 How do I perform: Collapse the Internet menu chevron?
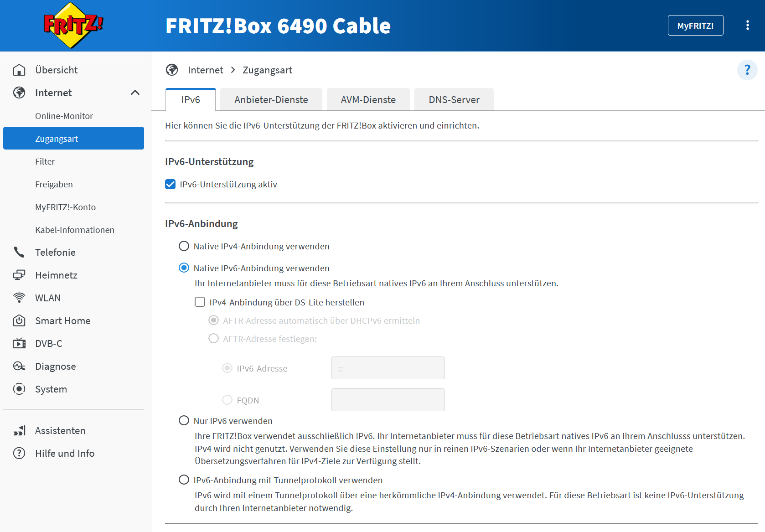[x=135, y=93]
